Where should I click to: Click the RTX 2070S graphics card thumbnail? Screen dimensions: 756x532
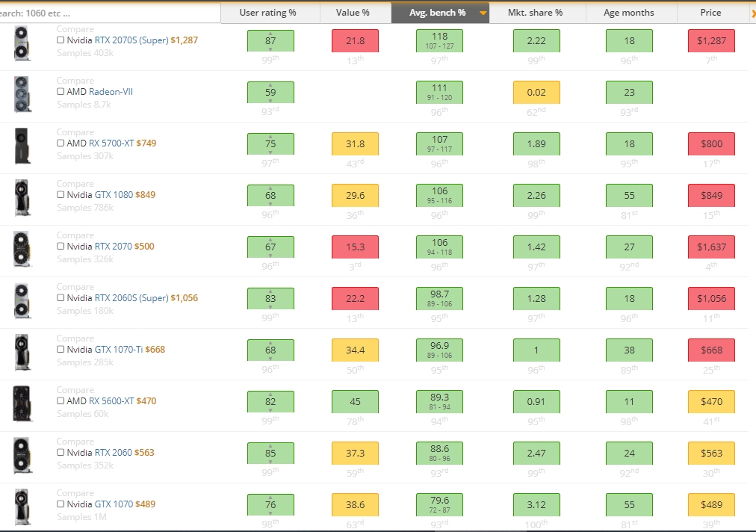coord(22,44)
